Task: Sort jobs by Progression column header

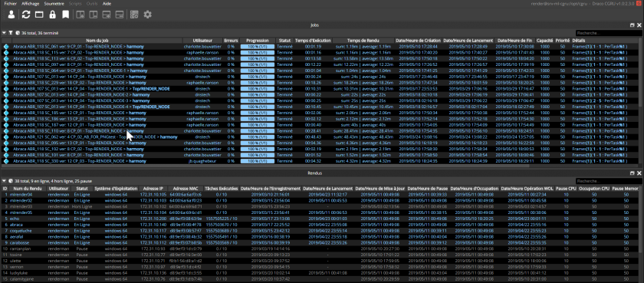Action: coord(257,41)
